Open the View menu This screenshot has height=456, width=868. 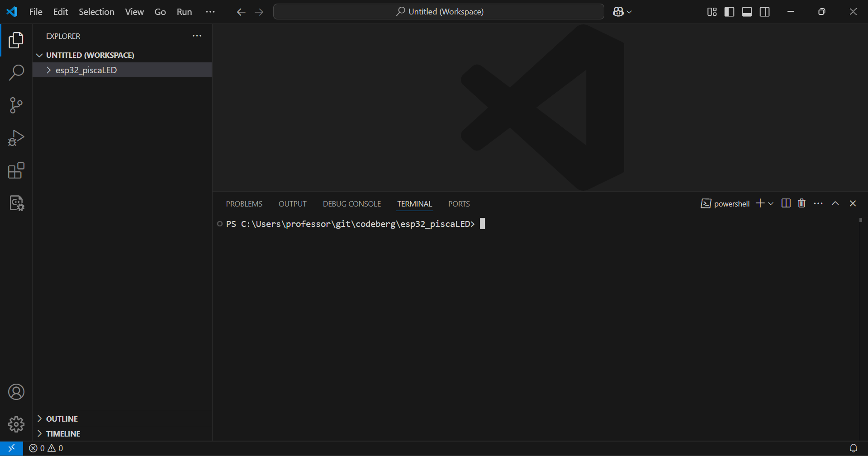point(134,12)
